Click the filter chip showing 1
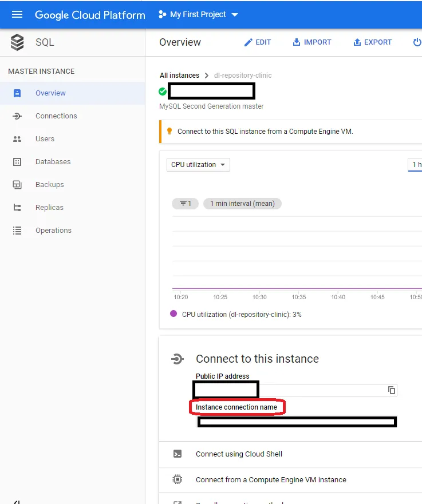The height and width of the screenshot is (504, 422). (x=186, y=204)
